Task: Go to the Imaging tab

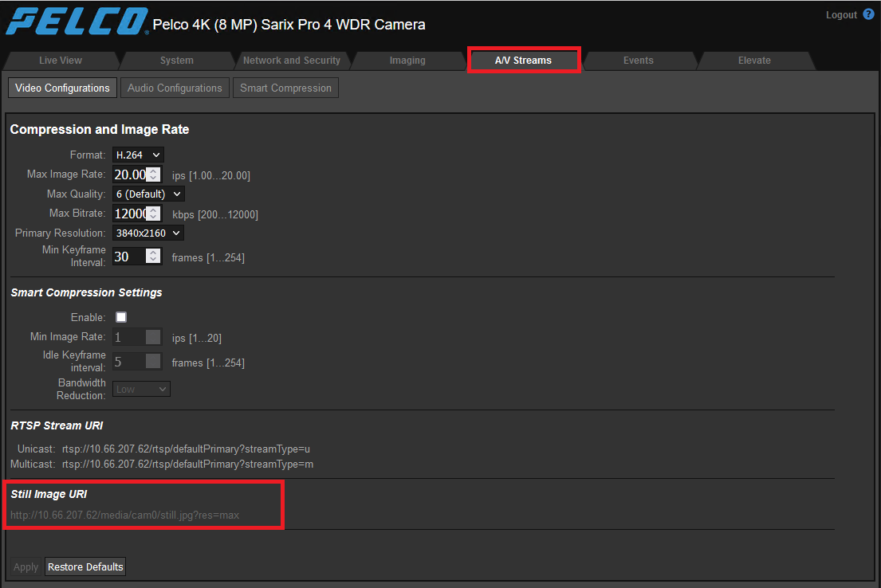Action: tap(407, 60)
